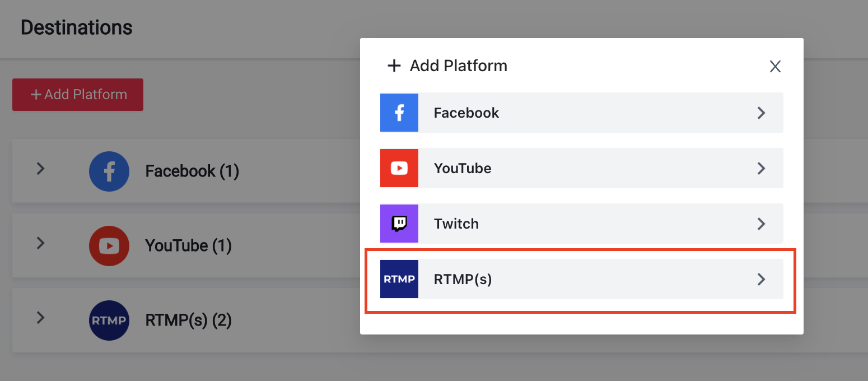Image resolution: width=868 pixels, height=381 pixels.
Task: Click the RTMP logo in the Add Platform dialog
Action: [x=399, y=279]
